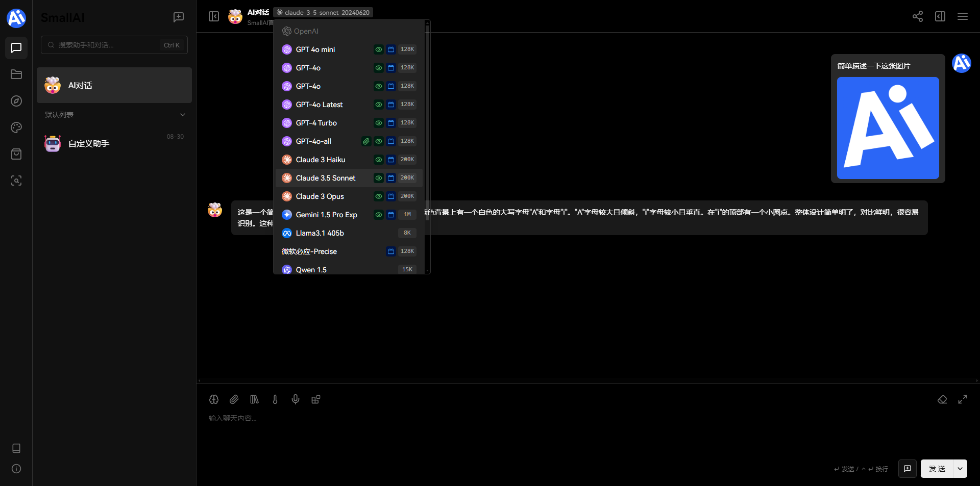Click the SmallAI logo avatar top-left

click(16, 18)
